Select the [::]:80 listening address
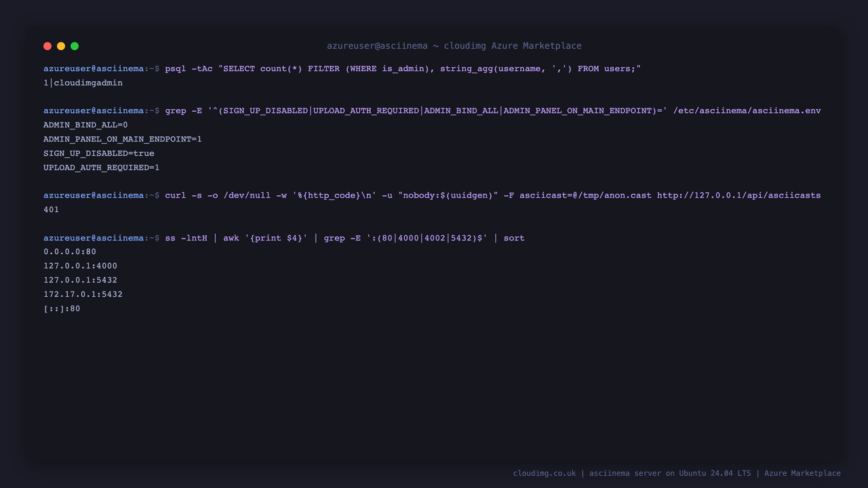Viewport: 868px width, 488px height. pyautogui.click(x=62, y=308)
